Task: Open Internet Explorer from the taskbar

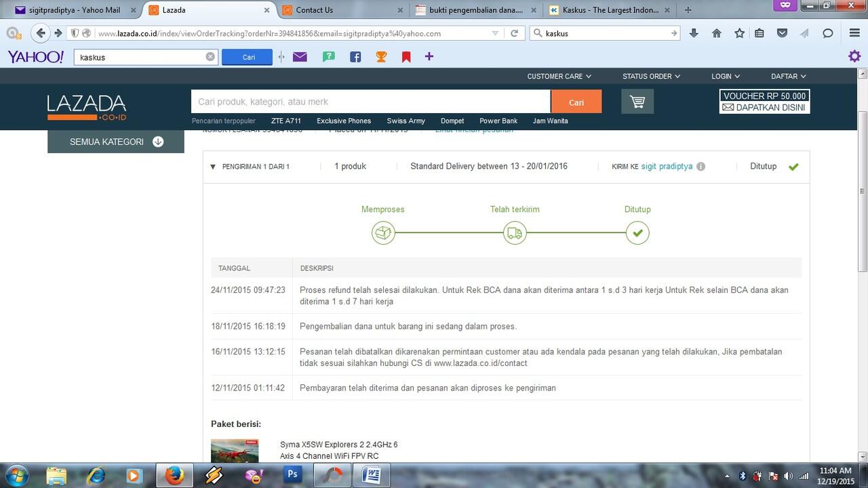Action: point(96,475)
